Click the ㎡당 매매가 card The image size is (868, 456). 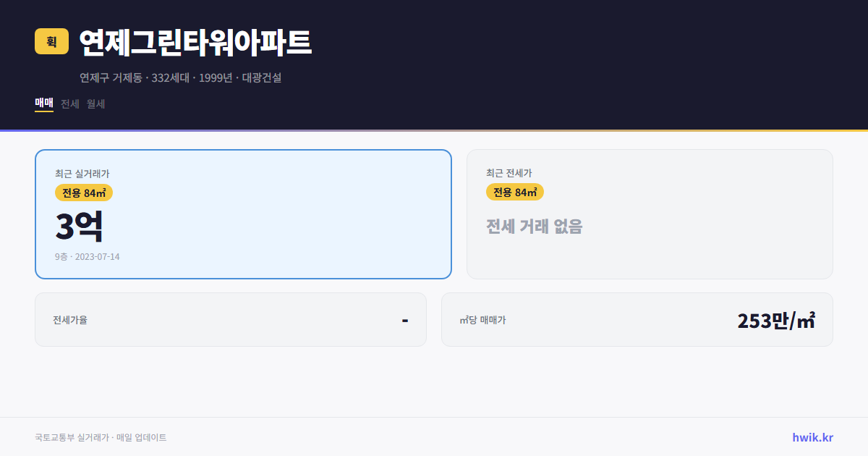[x=637, y=319]
